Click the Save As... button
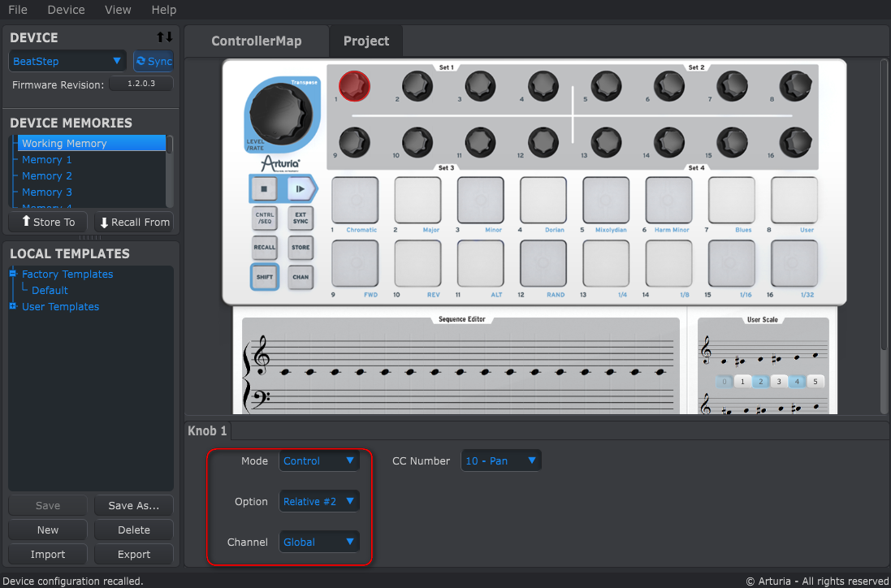Image resolution: width=891 pixels, height=588 pixels. click(x=134, y=506)
